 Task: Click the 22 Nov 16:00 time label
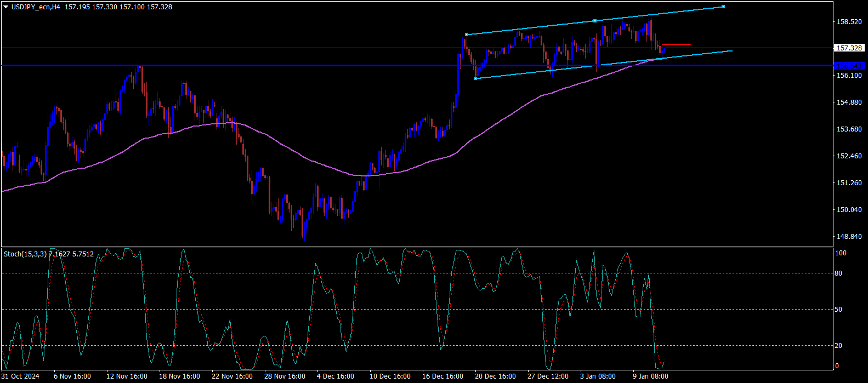pos(232,376)
